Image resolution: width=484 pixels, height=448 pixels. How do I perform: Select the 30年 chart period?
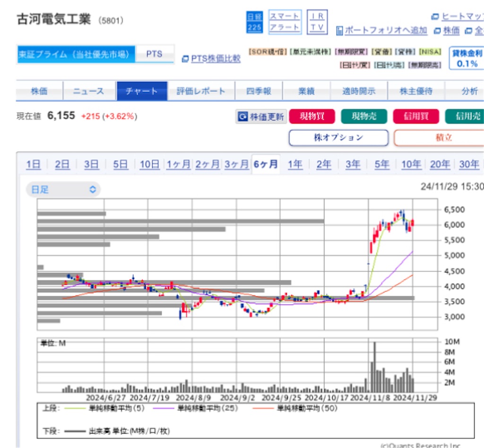(x=469, y=164)
